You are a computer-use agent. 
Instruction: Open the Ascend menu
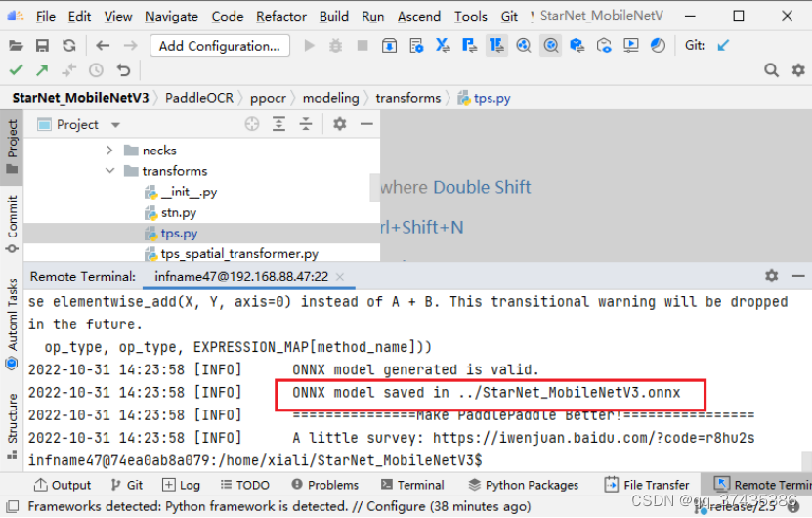[x=418, y=17]
